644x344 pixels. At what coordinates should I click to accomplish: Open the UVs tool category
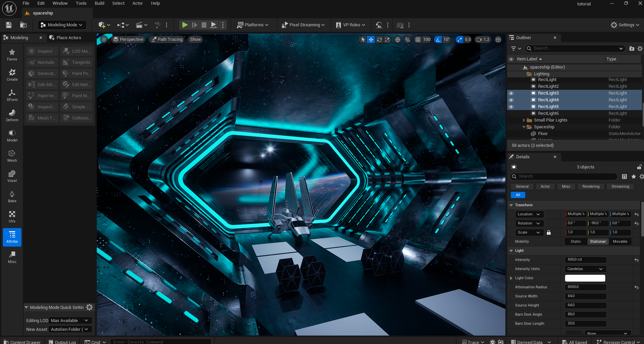pyautogui.click(x=12, y=217)
